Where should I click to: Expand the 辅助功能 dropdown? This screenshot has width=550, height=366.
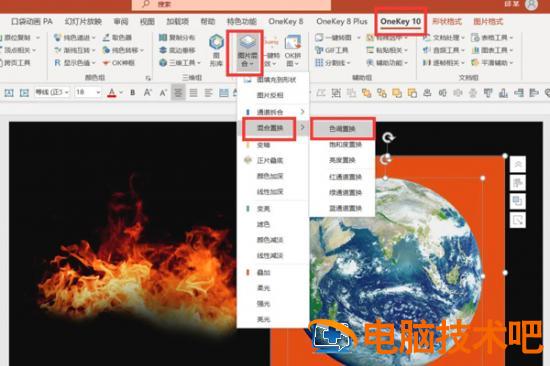(x=406, y=63)
